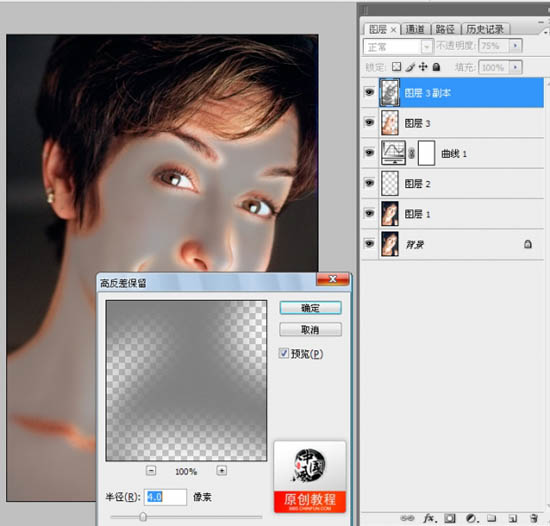Open the blend mode 正常 dropdown
This screenshot has height=526, width=550.
(x=398, y=46)
